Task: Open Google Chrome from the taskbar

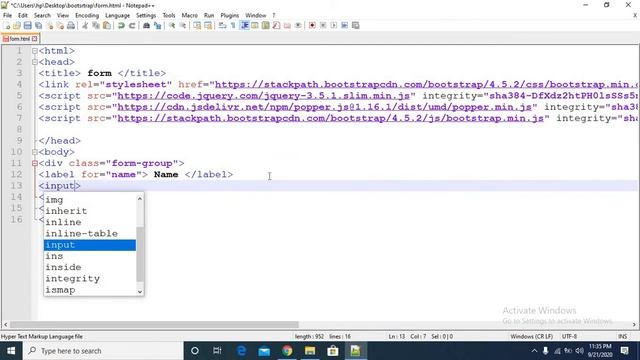Action: click(x=287, y=351)
